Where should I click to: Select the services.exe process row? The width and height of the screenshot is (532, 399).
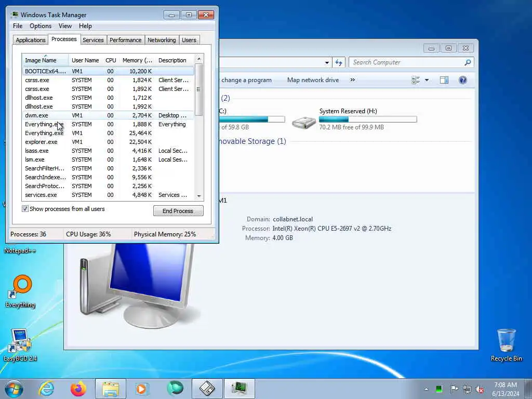[108, 195]
